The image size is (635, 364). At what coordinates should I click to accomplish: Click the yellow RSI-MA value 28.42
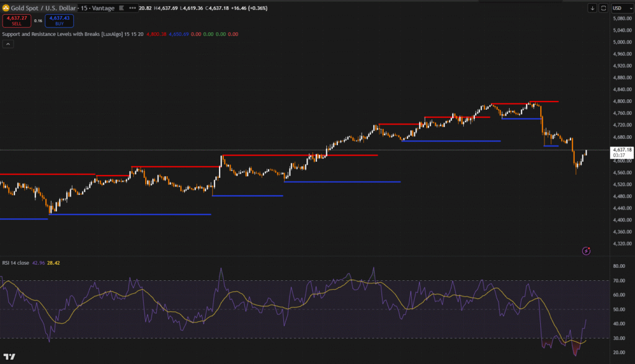click(x=53, y=263)
